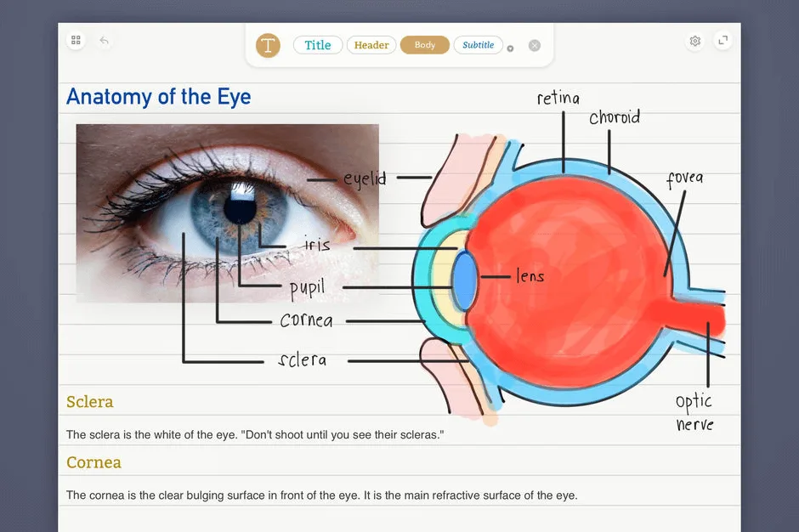The height and width of the screenshot is (532, 799).
Task: Select the handwritten 'cornea' label
Action: coord(306,320)
